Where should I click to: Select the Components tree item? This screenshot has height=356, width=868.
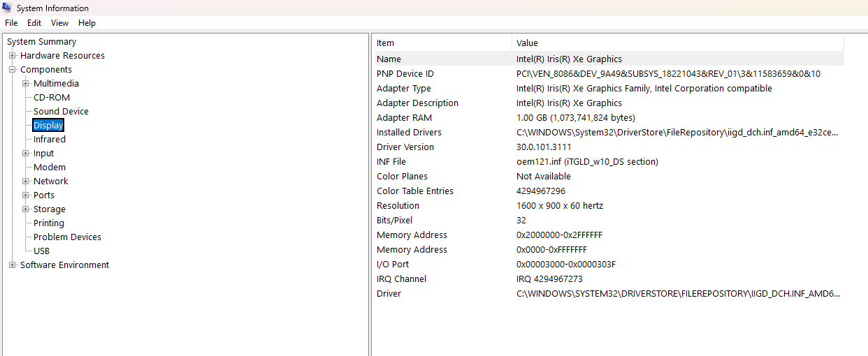click(x=46, y=70)
